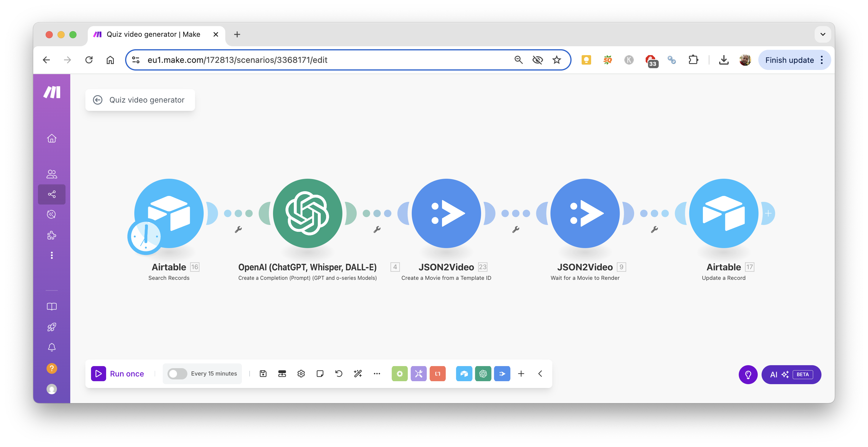Bookmark this page with the star

coord(557,60)
